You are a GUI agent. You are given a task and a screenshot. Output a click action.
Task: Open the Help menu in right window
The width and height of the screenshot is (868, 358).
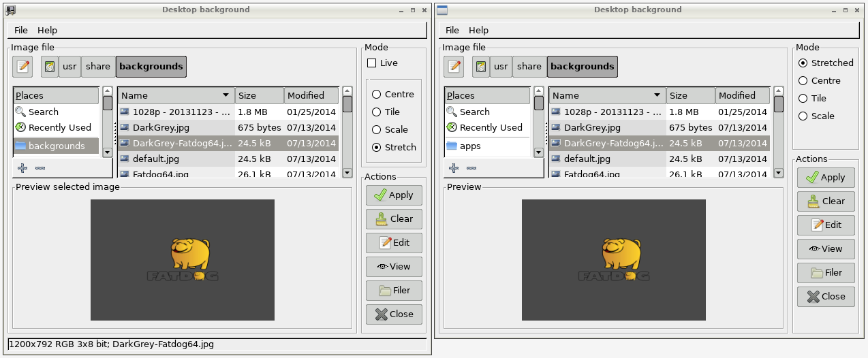point(479,30)
